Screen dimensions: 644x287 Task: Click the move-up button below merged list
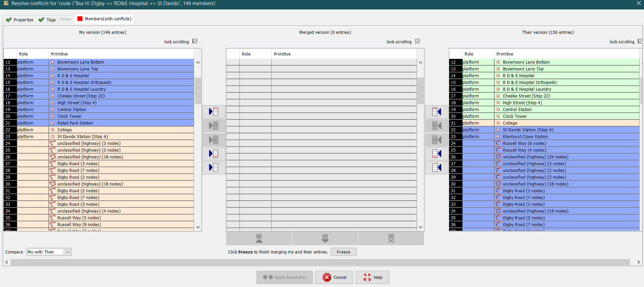[259, 239]
